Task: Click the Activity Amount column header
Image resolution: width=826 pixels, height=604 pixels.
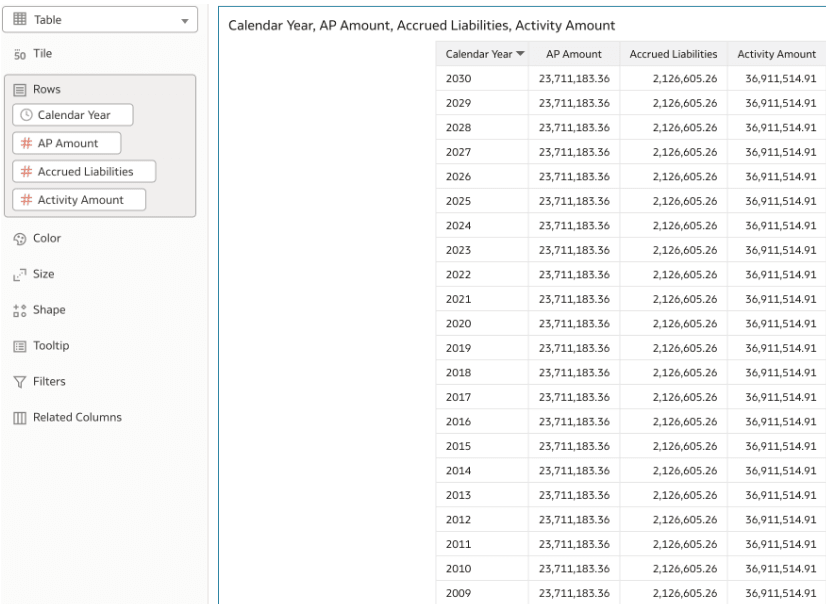Action: coord(776,54)
